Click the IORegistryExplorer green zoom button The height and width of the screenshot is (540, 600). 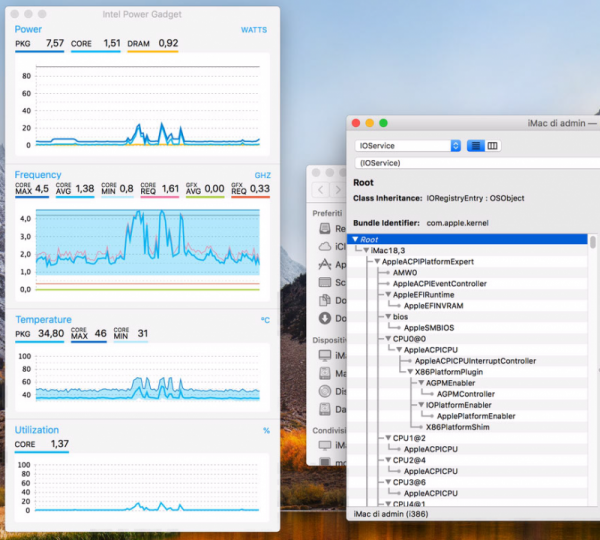pos(383,123)
